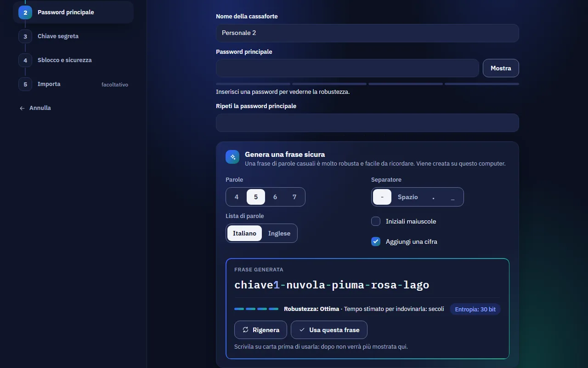
Task: Set word count to 4
Action: (x=237, y=197)
